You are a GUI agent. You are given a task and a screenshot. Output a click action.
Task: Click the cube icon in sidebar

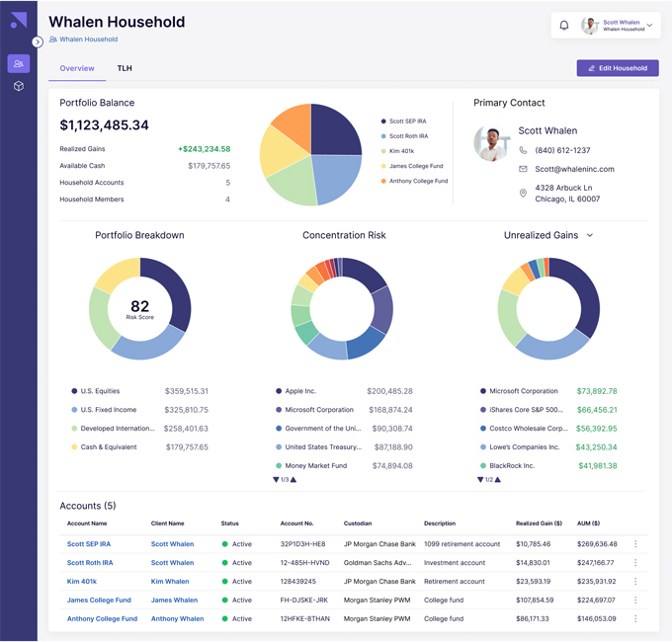tap(18, 87)
